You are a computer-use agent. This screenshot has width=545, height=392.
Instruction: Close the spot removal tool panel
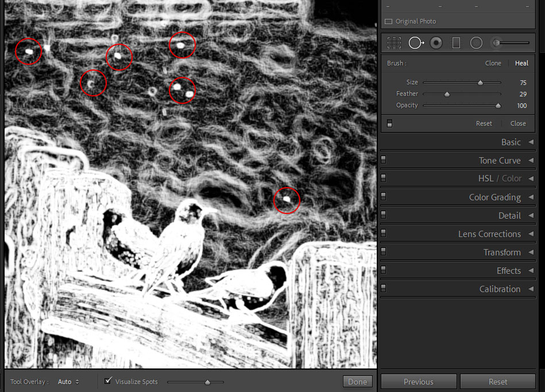(518, 123)
